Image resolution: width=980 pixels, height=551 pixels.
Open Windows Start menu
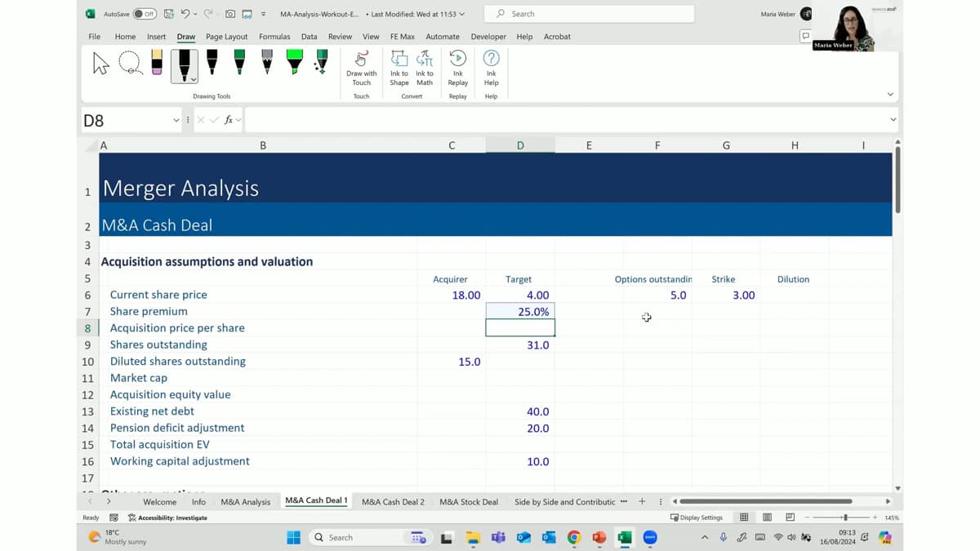tap(294, 537)
